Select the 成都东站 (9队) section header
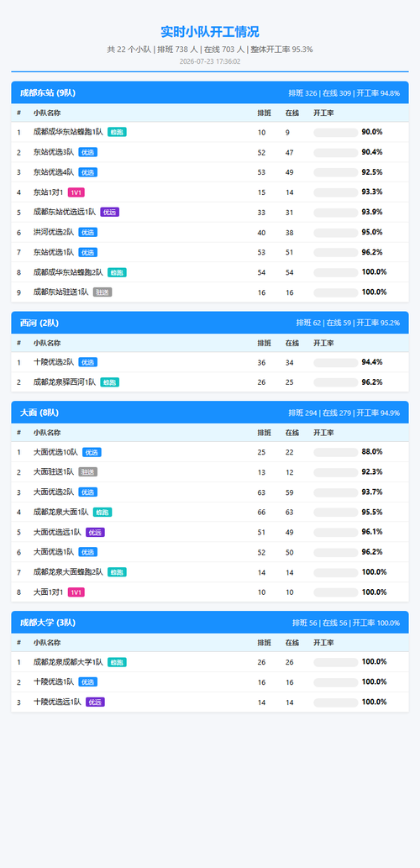420x868 pixels. pos(210,93)
